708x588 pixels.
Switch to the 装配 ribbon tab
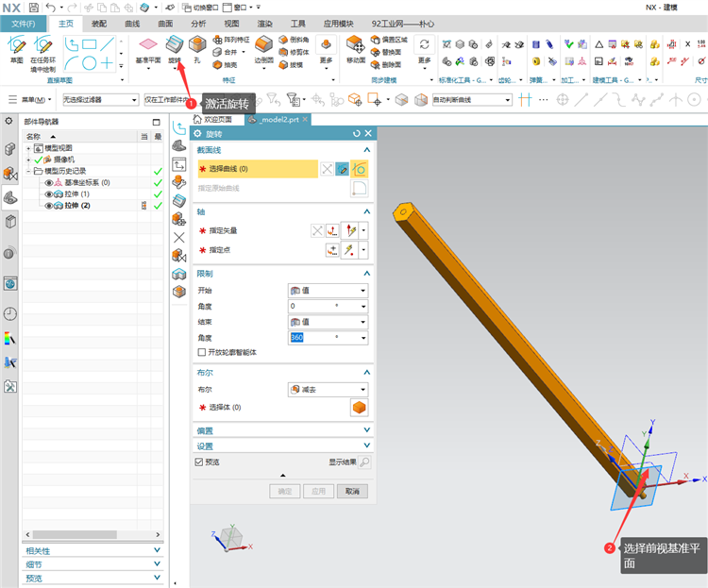click(x=99, y=24)
